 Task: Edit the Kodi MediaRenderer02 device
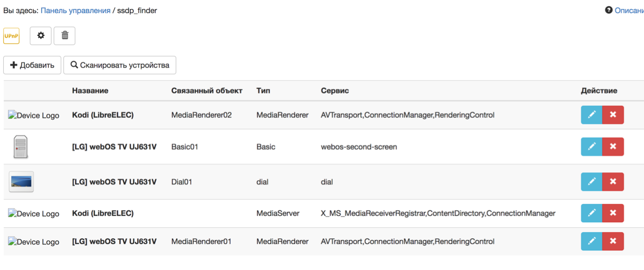[x=592, y=115]
